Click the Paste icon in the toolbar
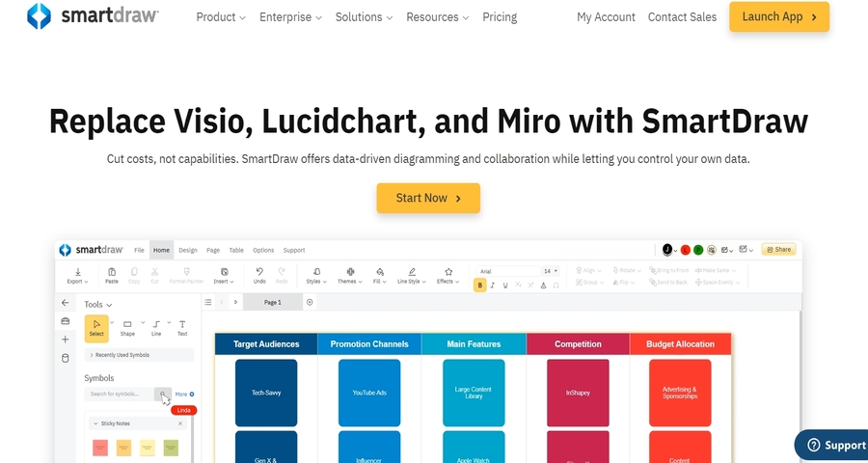 112,275
